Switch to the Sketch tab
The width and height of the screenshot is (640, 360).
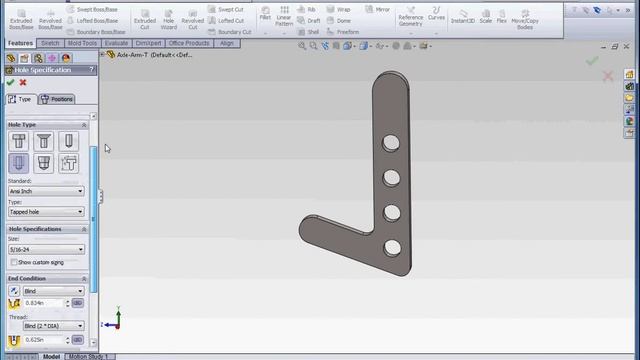[x=50, y=43]
